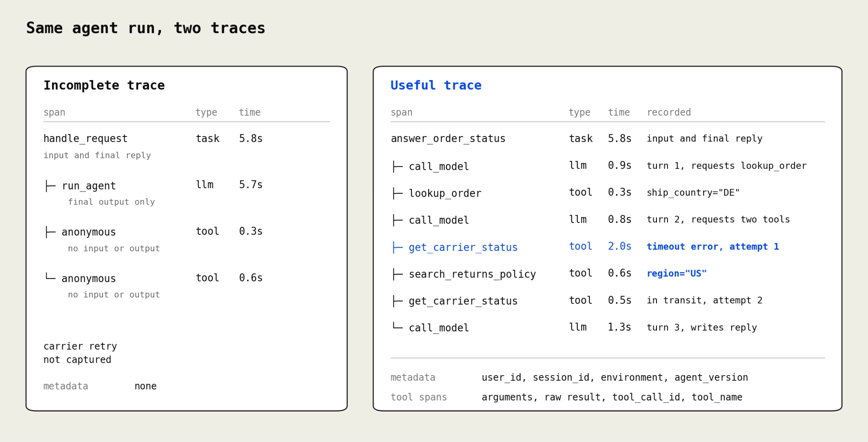The height and width of the screenshot is (442, 868).
Task: Click "type" header in Incomplete trace
Action: tap(206, 113)
